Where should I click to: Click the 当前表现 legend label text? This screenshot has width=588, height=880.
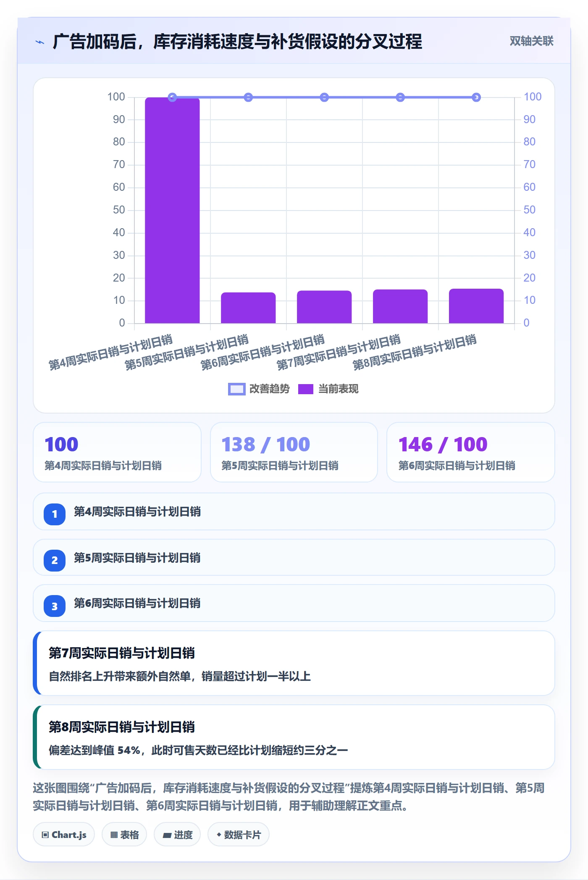coord(338,389)
